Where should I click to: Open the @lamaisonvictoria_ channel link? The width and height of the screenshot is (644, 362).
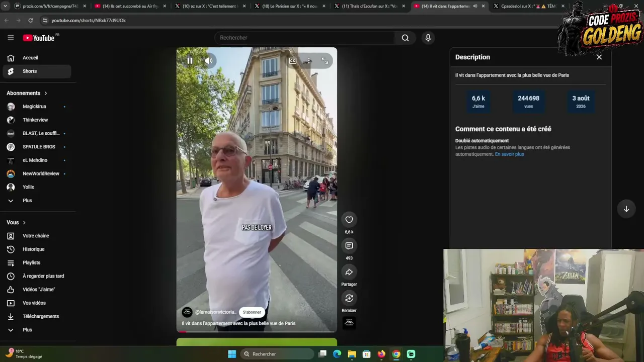(x=215, y=312)
